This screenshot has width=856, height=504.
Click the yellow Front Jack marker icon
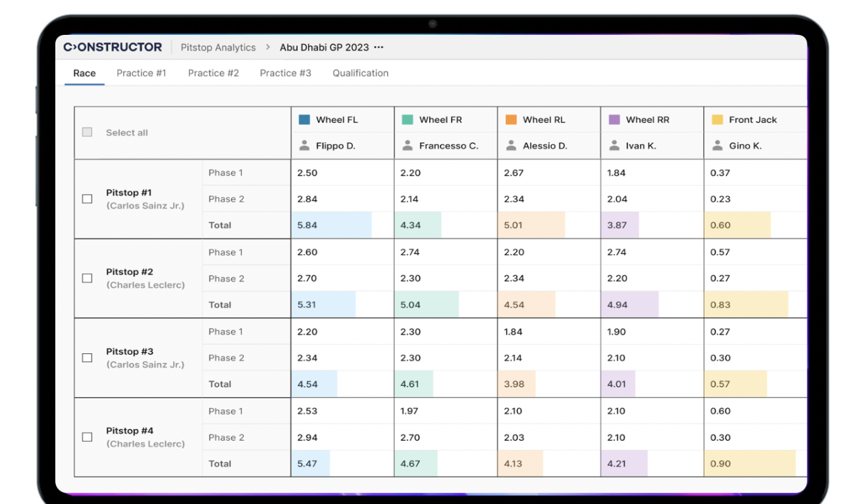click(717, 119)
